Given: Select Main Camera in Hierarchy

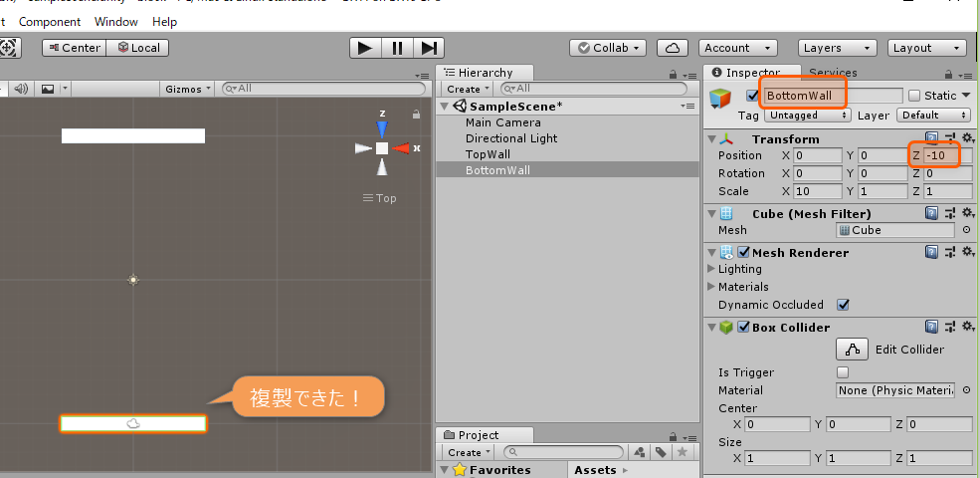Looking at the screenshot, I should coord(503,122).
